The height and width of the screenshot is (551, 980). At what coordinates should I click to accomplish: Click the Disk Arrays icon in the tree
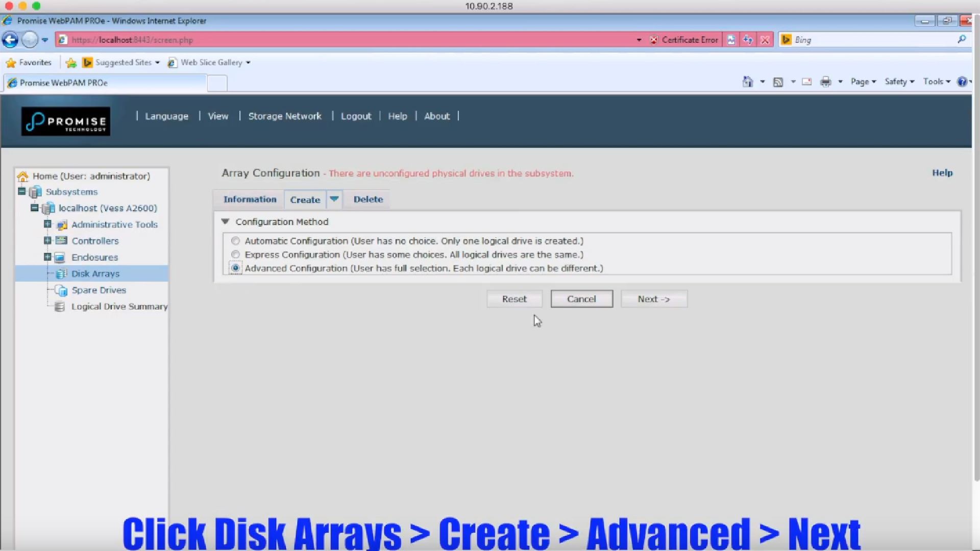coord(61,273)
